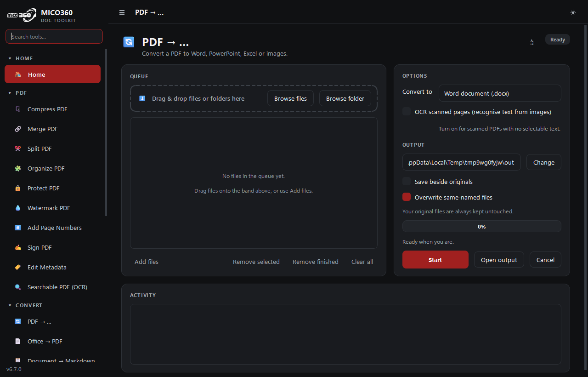Click the pin icon beside Ready badge
Viewport: 588px width, 377px height.
click(532, 42)
